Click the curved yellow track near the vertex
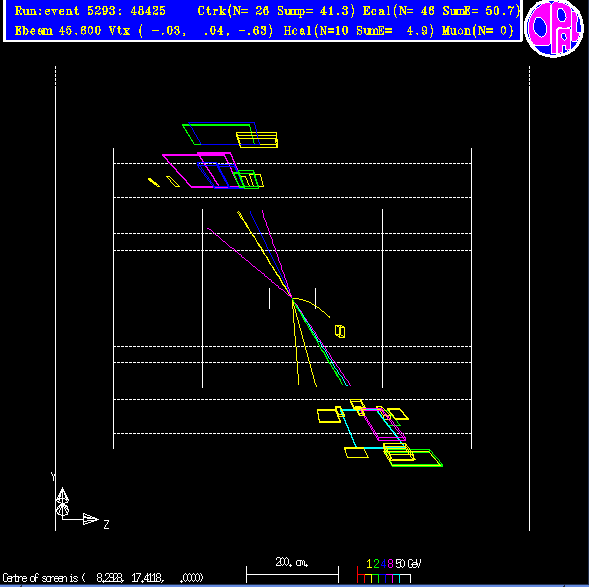The image size is (589, 587). [x=312, y=306]
